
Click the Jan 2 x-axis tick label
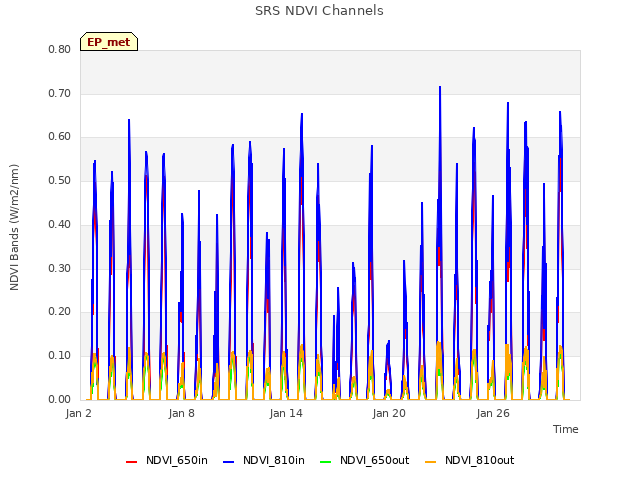[78, 413]
